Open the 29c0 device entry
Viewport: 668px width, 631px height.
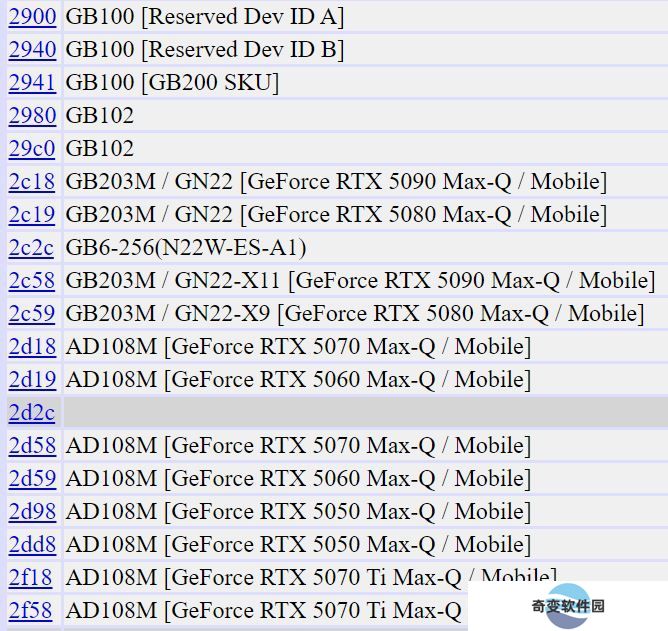pos(32,149)
